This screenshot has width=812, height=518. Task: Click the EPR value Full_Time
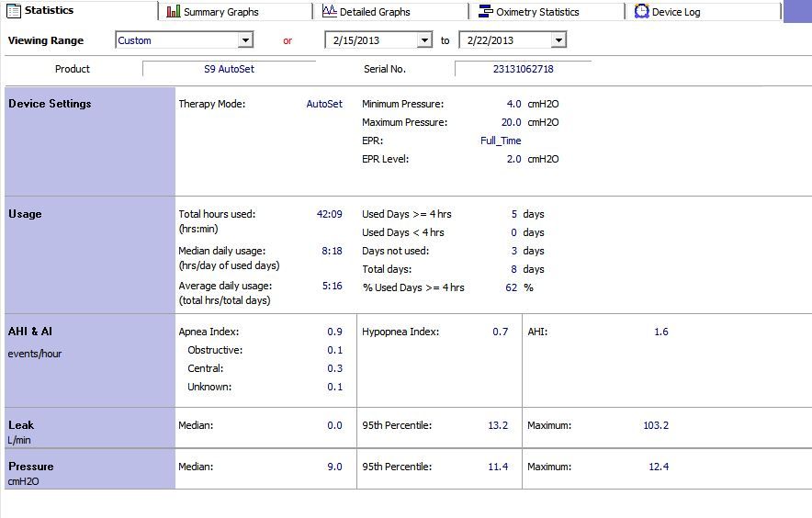pyautogui.click(x=501, y=141)
